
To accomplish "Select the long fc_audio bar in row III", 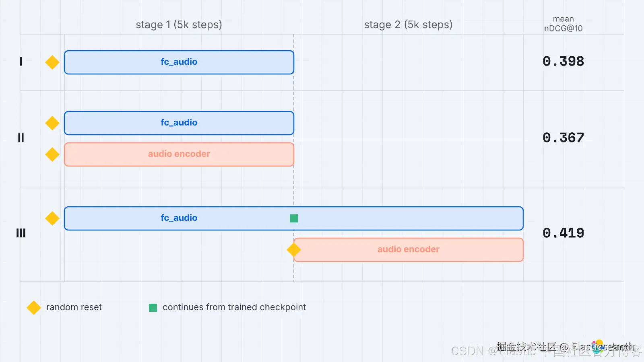I will 294,218.
